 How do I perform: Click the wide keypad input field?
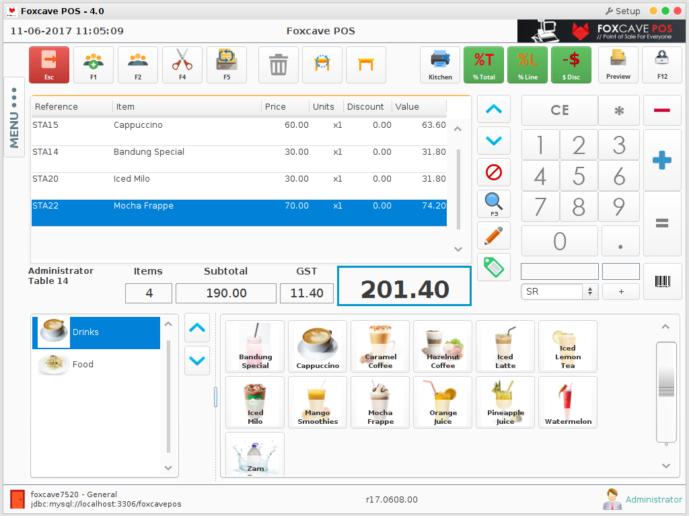tap(559, 272)
